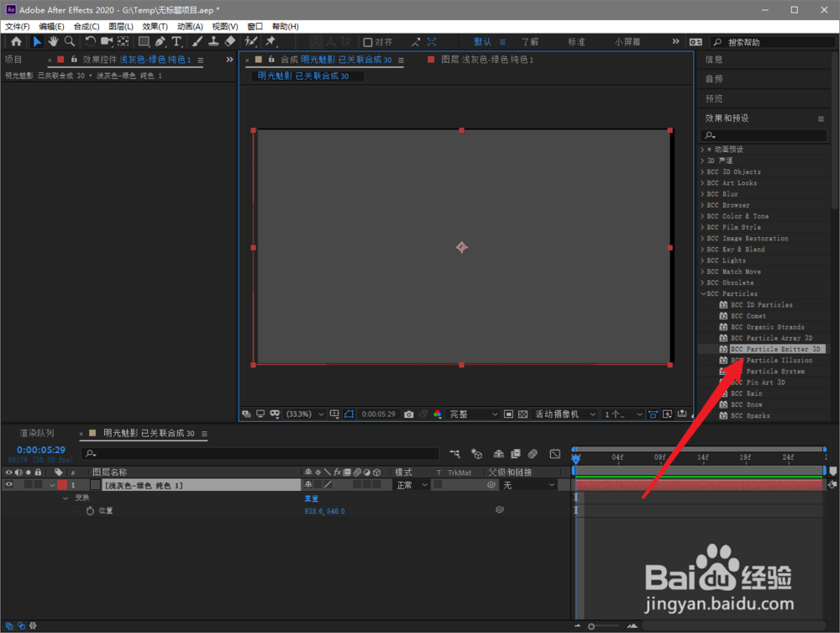Open the magnification 33.3% dropdown

coord(305,414)
